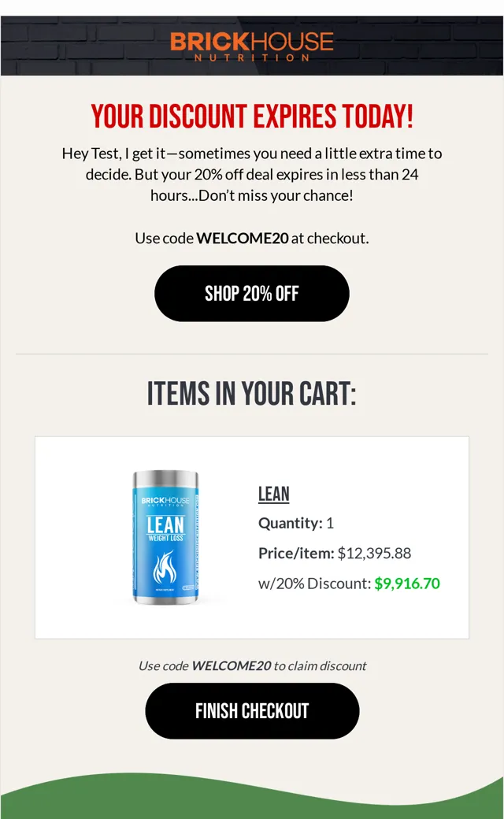504x819 pixels.
Task: Click the green wave footer graphic
Action: 252,797
